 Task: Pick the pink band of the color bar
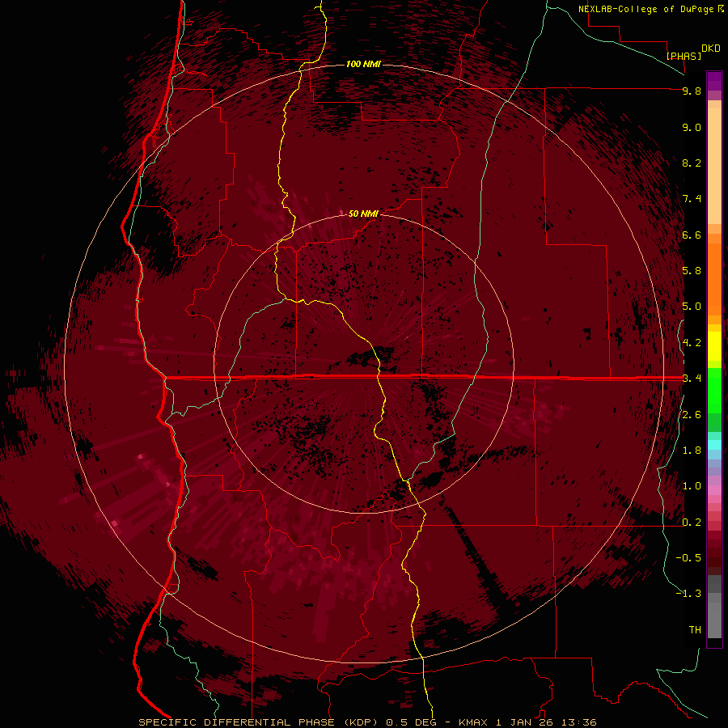coord(714,490)
